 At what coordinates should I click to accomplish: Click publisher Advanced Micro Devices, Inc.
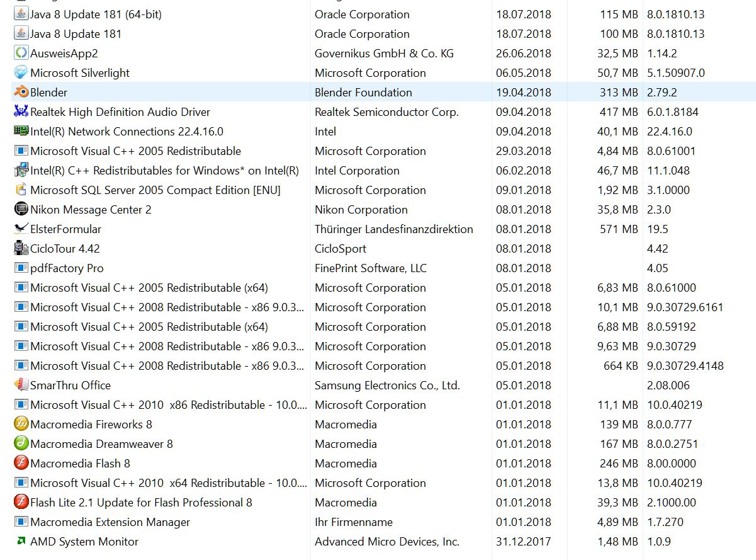387,541
